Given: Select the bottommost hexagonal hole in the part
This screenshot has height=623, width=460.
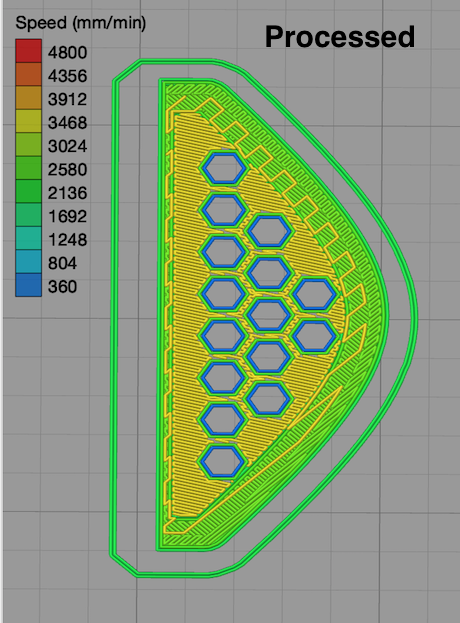Looking at the screenshot, I should point(222,461).
